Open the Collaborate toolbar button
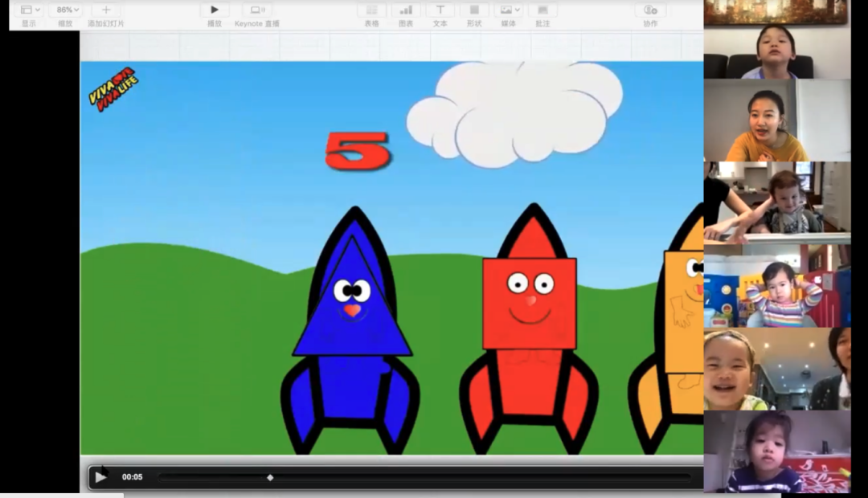The height and width of the screenshot is (498, 868). (x=650, y=10)
